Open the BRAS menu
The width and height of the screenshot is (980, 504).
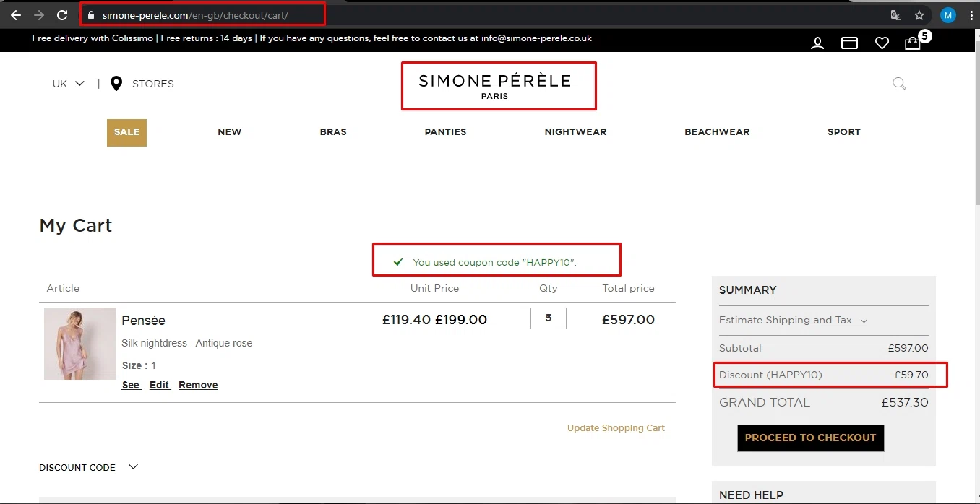(333, 132)
